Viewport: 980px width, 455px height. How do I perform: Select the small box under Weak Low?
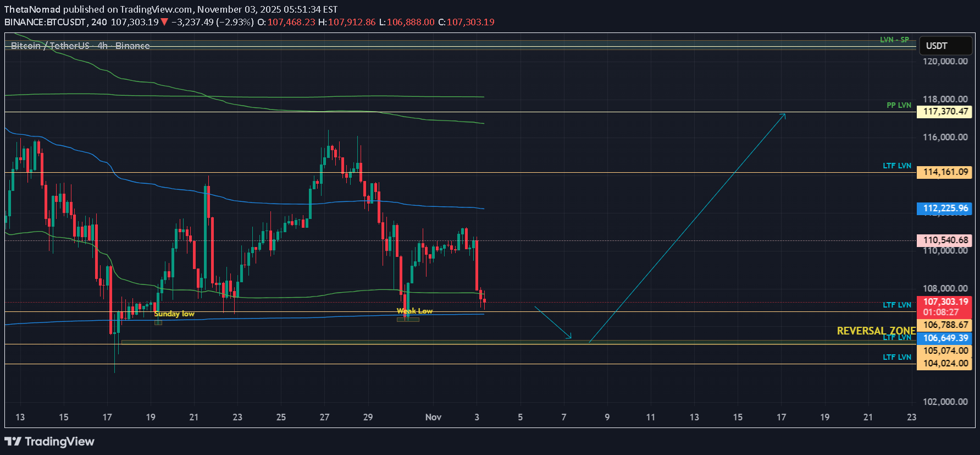tap(408, 320)
